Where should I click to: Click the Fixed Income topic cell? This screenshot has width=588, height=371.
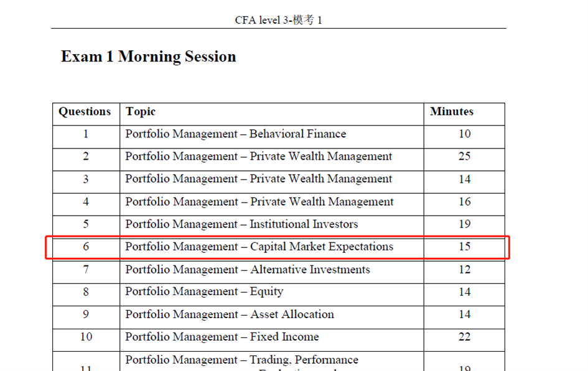(222, 337)
